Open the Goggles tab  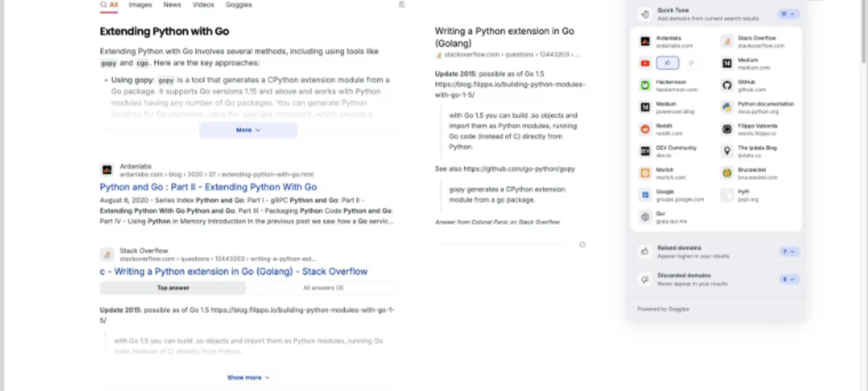[x=238, y=5]
